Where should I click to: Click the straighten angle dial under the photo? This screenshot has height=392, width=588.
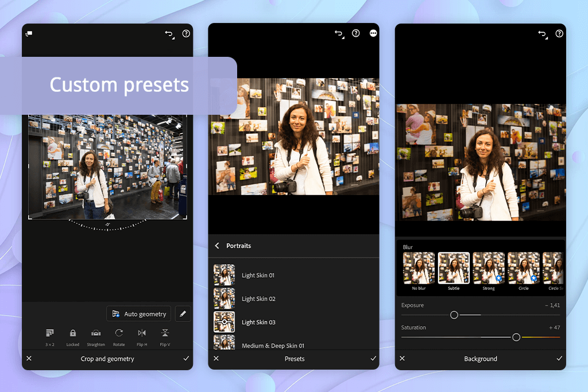tap(107, 225)
